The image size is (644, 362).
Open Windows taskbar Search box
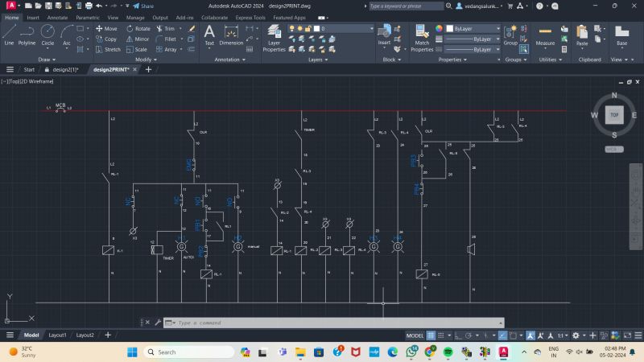189,352
